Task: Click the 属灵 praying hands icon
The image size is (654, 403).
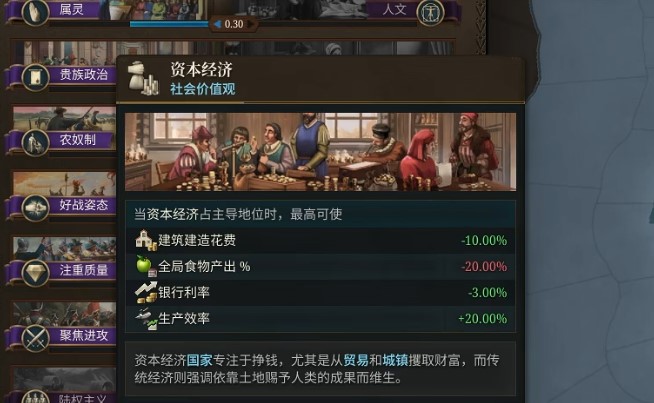Action: [x=35, y=11]
